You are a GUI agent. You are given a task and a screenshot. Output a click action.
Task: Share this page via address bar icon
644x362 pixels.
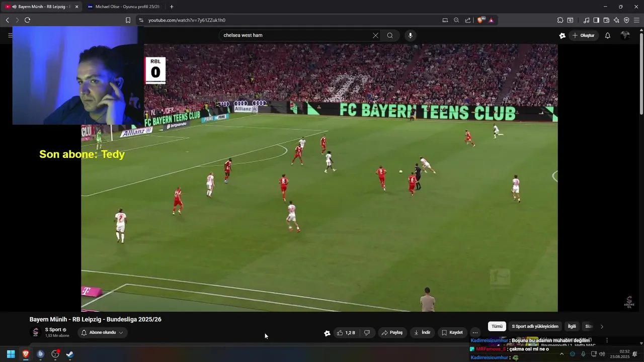(468, 20)
